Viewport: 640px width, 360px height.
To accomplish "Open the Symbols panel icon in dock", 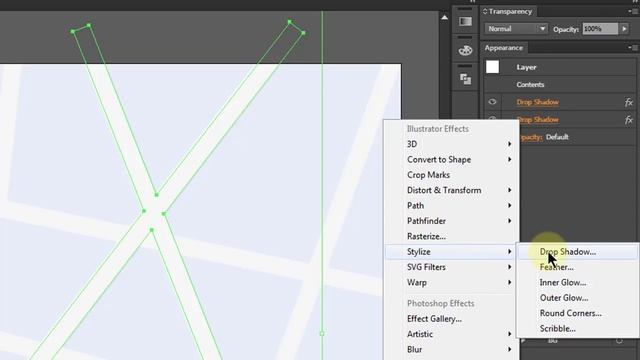I will 465,50.
